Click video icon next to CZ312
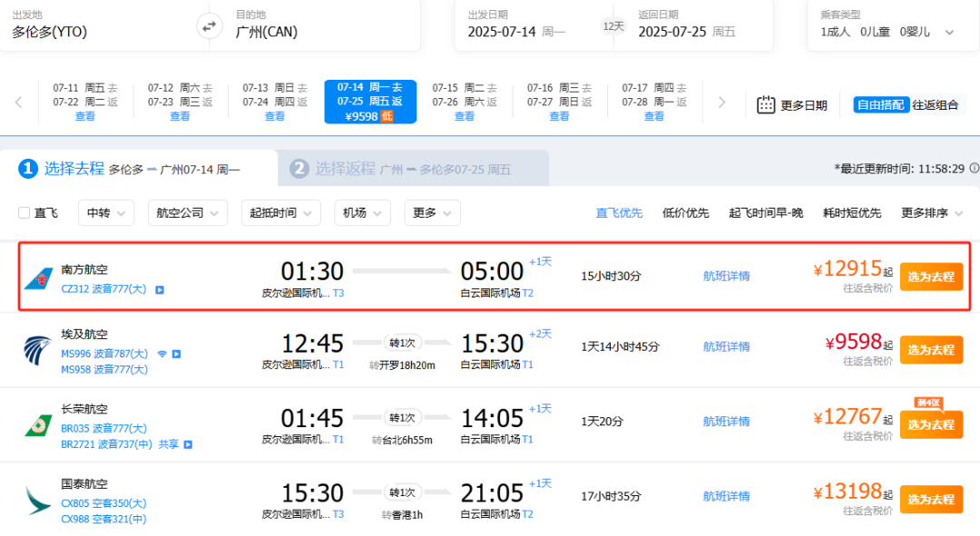Viewport: 980px width, 536px height. (x=160, y=290)
